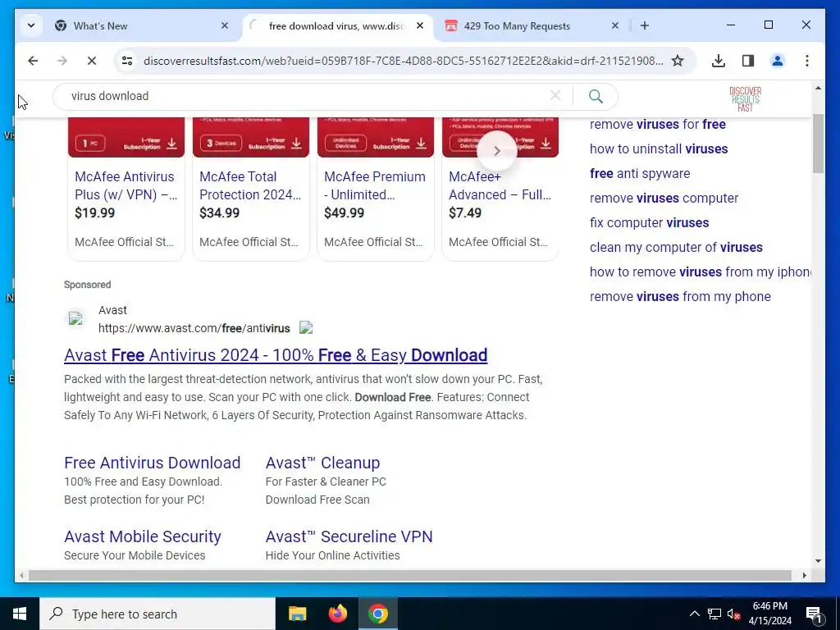
Task: Select 'remove viruses from my phone' suggestion
Action: [680, 297]
